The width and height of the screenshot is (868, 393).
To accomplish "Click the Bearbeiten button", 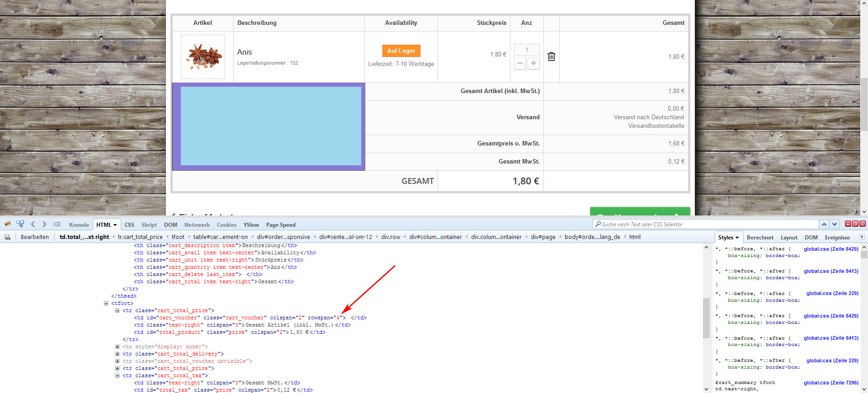I will click(x=34, y=237).
